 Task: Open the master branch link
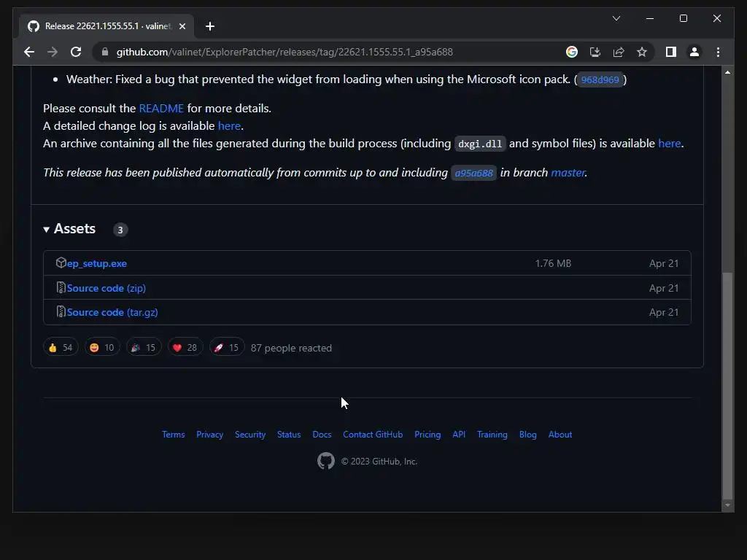click(x=568, y=172)
